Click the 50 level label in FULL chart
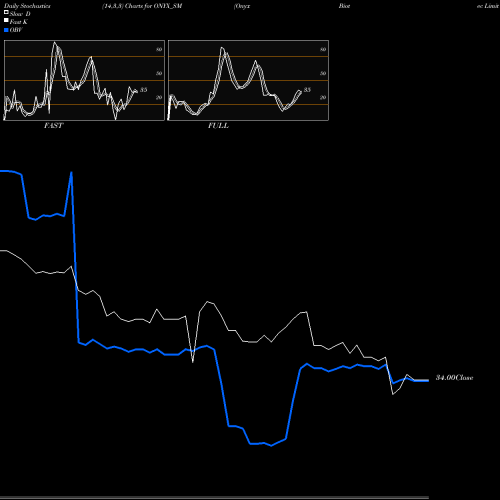 pyautogui.click(x=323, y=73)
